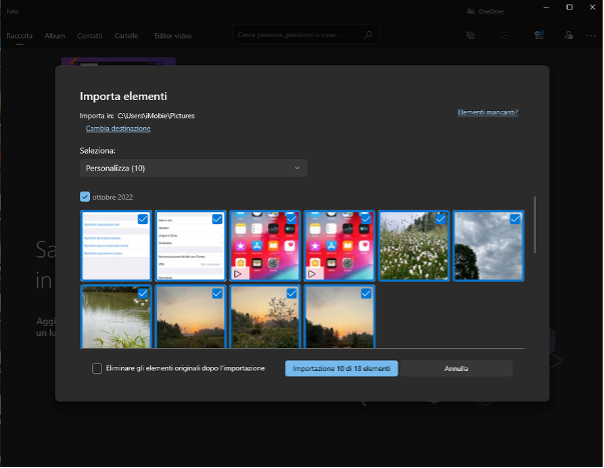Open the Personalizza (10) dropdown

point(193,168)
